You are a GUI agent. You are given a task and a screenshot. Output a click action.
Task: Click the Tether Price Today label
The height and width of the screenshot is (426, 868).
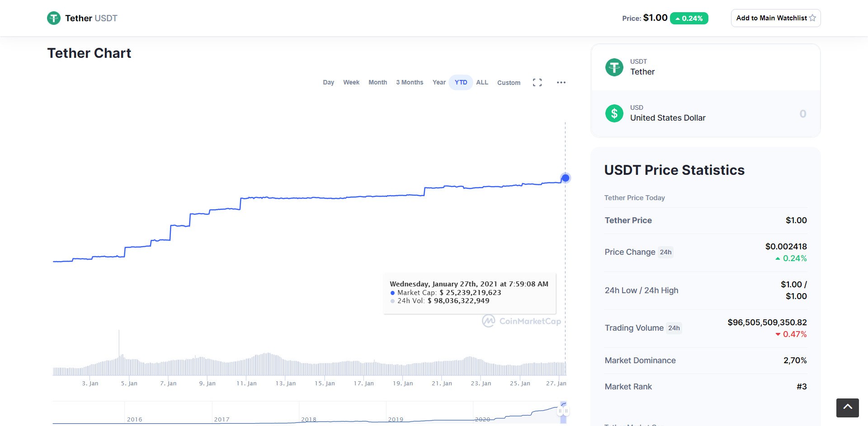coord(635,198)
